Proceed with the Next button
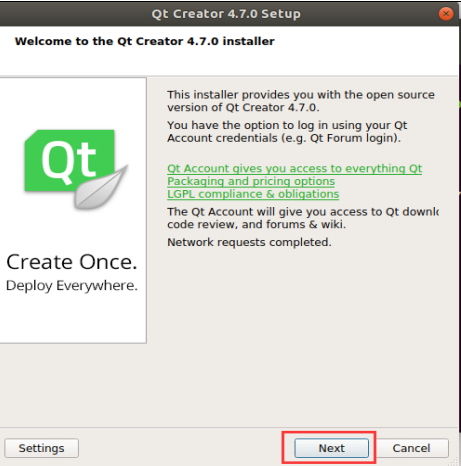The image size is (461, 466). (332, 448)
